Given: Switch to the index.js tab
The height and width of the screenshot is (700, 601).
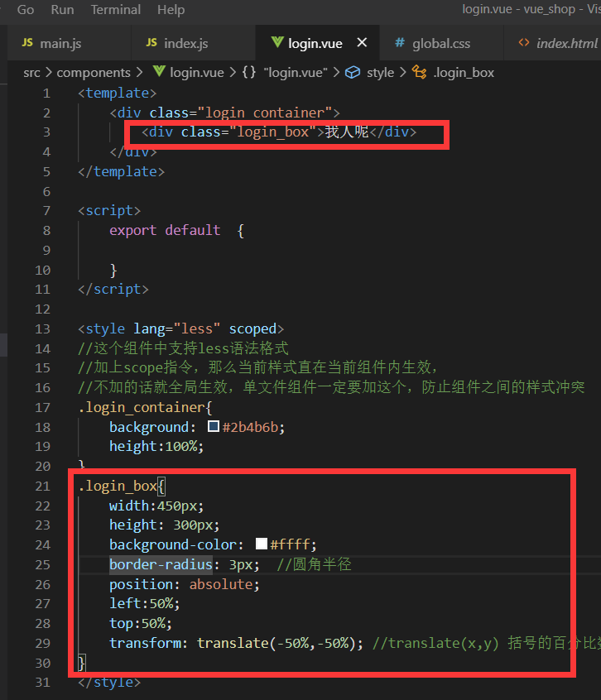Looking at the screenshot, I should click(x=194, y=43).
